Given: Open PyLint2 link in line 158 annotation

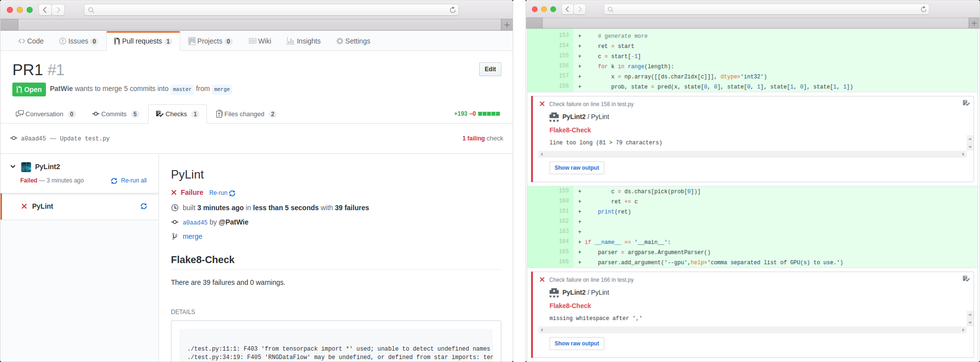Looking at the screenshot, I should [574, 117].
